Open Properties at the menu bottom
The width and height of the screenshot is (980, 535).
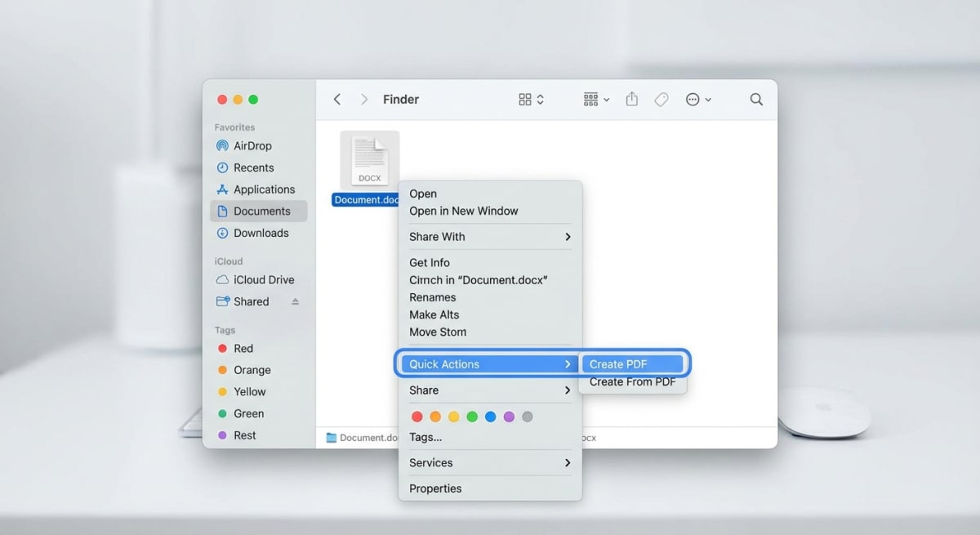(x=434, y=488)
